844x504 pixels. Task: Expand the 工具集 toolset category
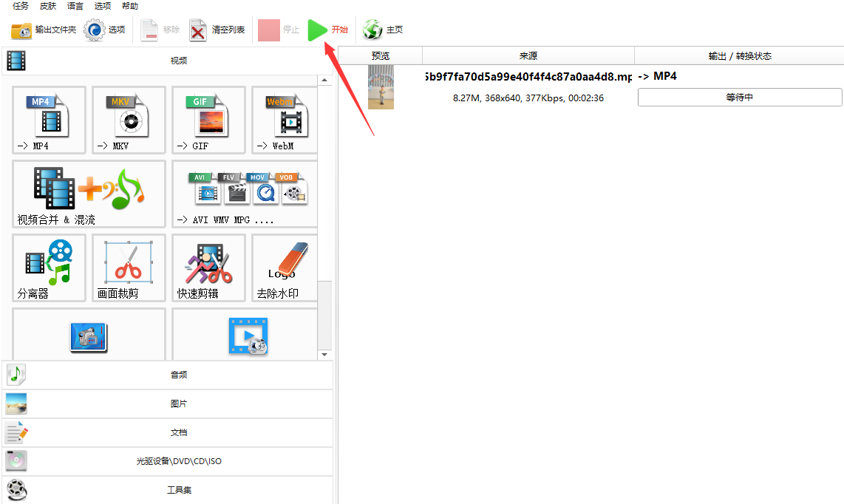point(168,490)
